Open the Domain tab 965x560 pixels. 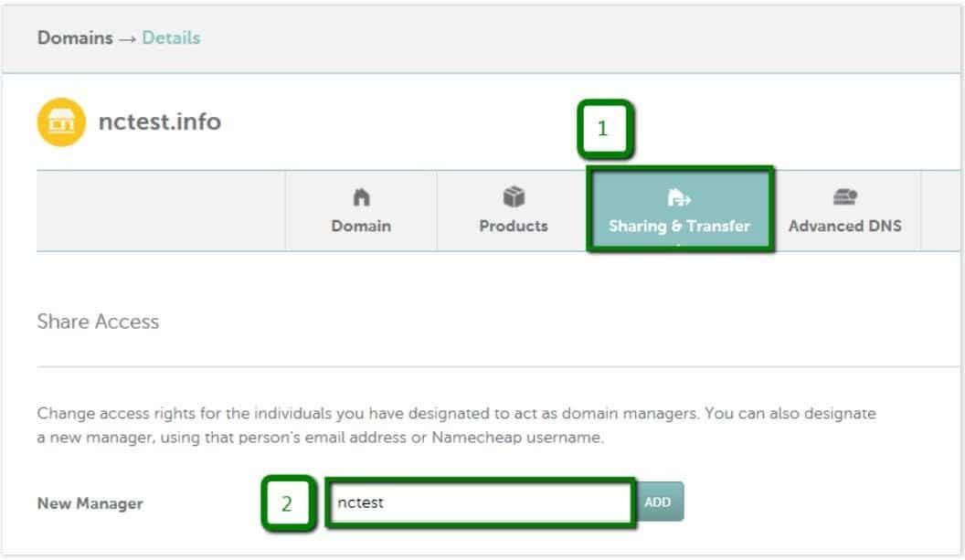point(361,211)
